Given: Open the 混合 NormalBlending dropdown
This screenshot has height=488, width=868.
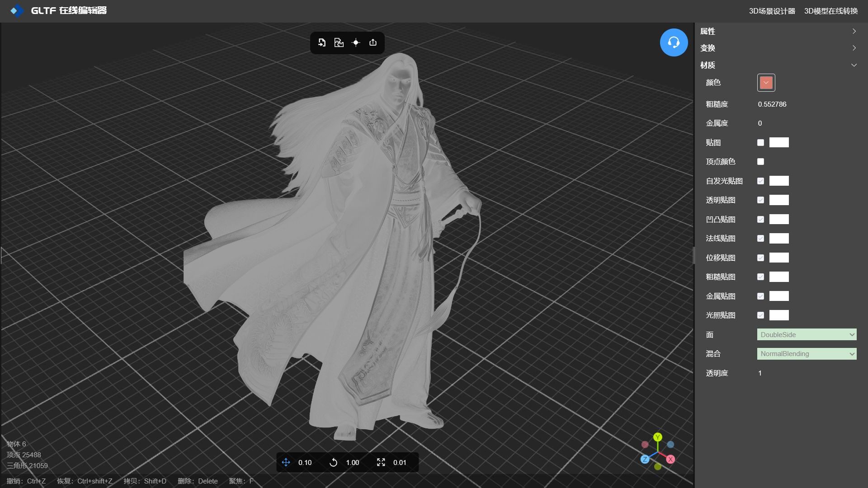Looking at the screenshot, I should [807, 354].
